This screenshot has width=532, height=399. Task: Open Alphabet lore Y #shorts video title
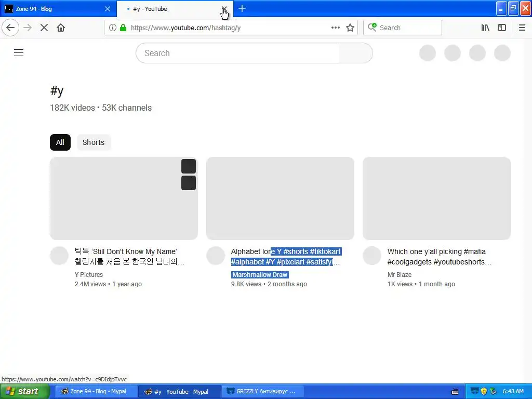click(x=286, y=257)
